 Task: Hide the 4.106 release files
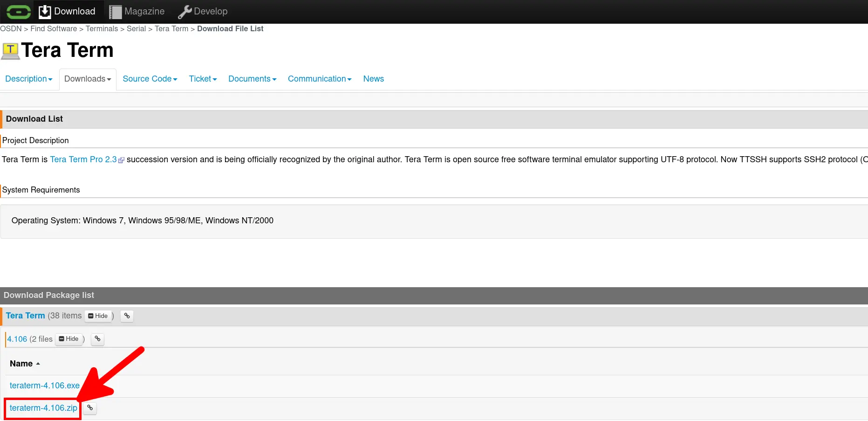click(69, 339)
